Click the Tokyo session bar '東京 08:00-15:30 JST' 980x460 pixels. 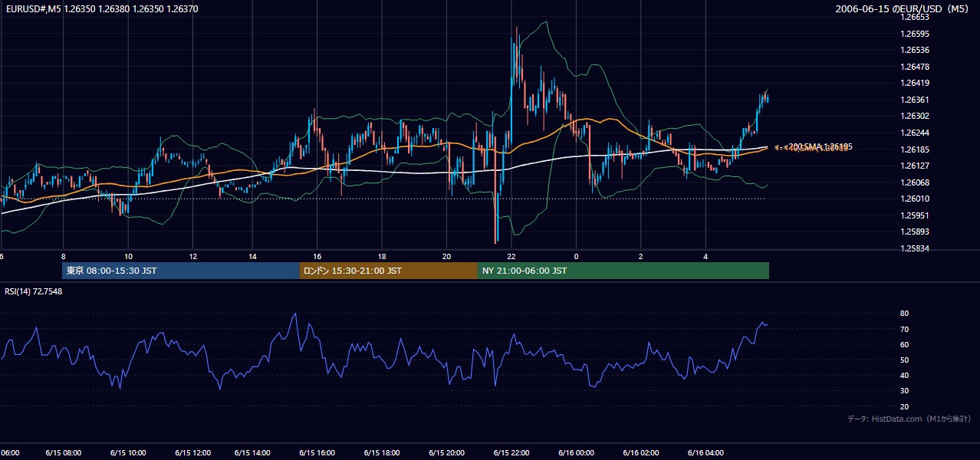point(181,271)
